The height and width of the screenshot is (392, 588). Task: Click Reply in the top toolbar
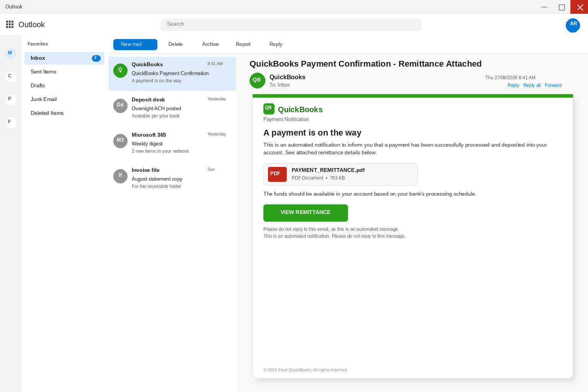[276, 44]
